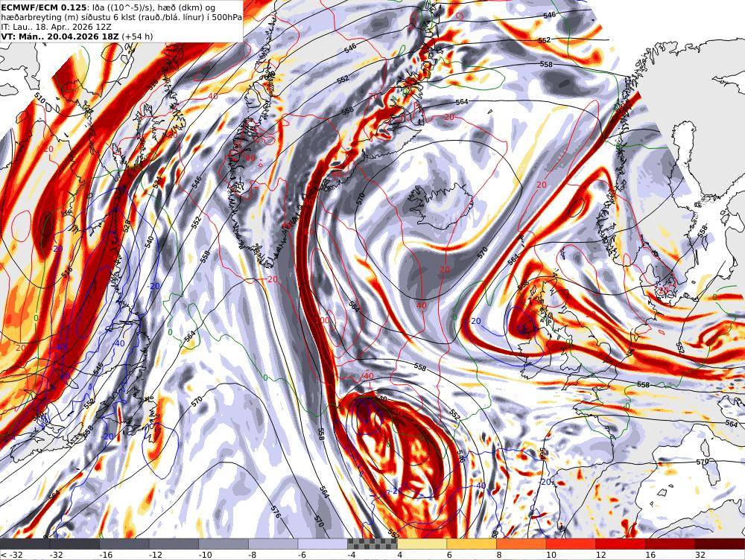
Task: Click the "< -32" colorbar label
Action: tap(10, 555)
